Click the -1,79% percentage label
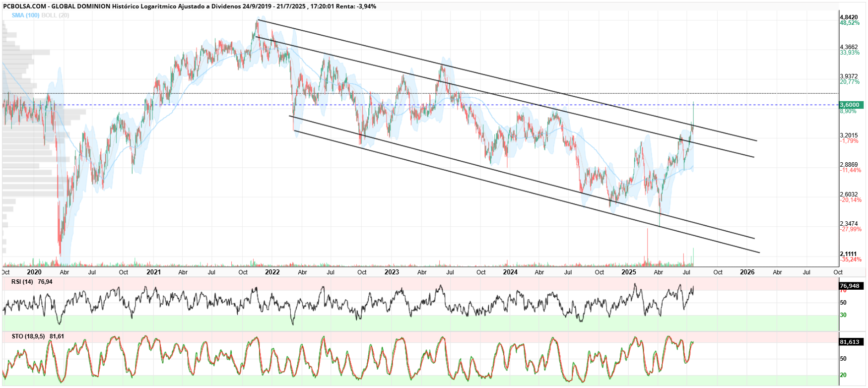The image size is (868, 388). (849, 141)
